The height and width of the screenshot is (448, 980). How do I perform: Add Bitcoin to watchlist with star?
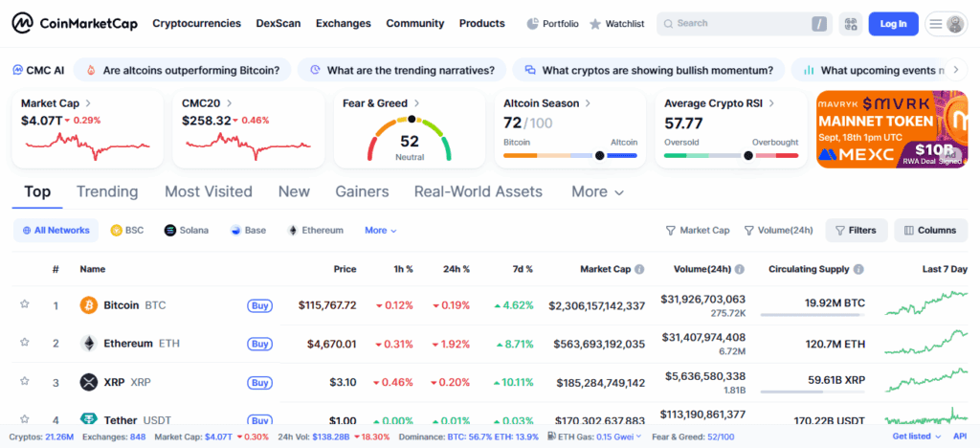click(24, 304)
